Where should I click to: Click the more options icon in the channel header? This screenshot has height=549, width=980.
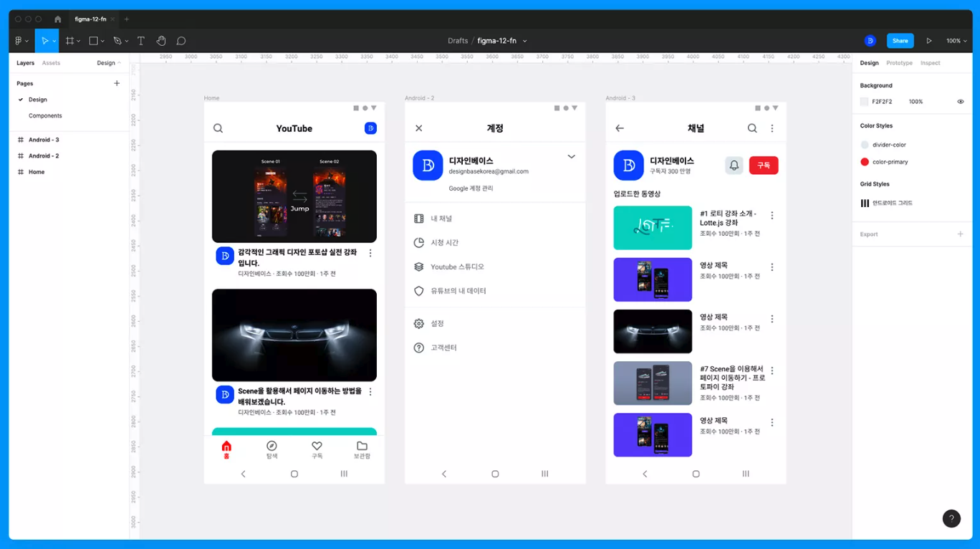coord(772,128)
